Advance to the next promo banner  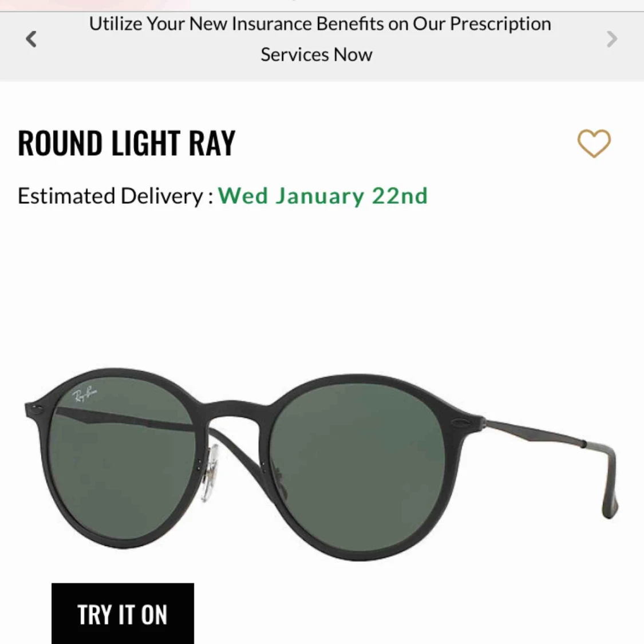(611, 39)
